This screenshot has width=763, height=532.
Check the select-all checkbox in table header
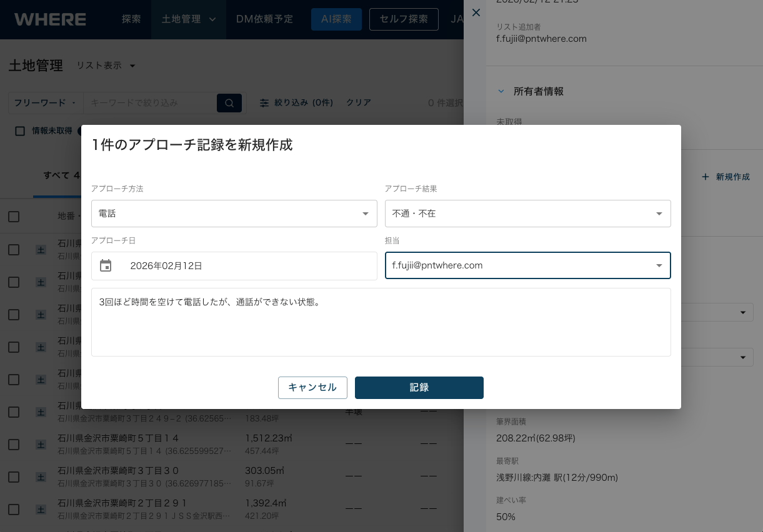14,217
